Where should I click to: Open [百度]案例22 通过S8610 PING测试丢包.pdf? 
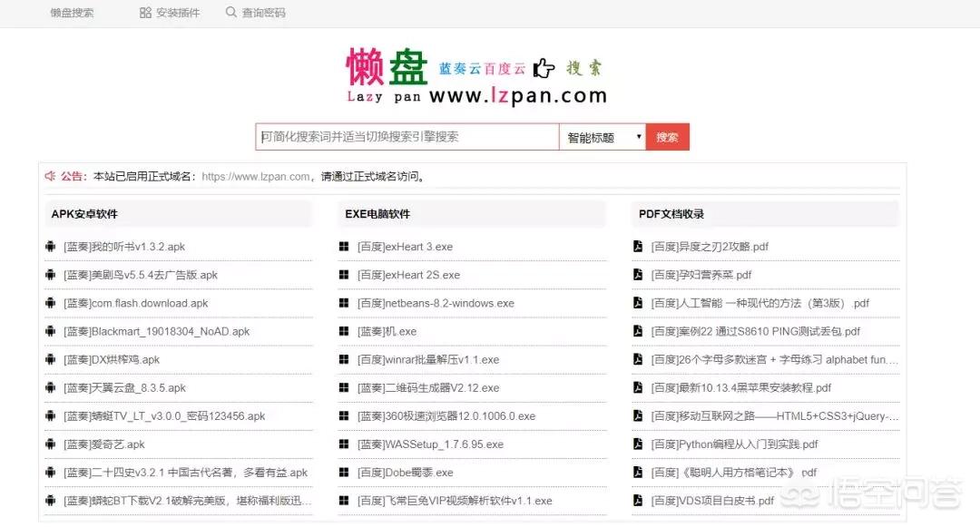(756, 332)
